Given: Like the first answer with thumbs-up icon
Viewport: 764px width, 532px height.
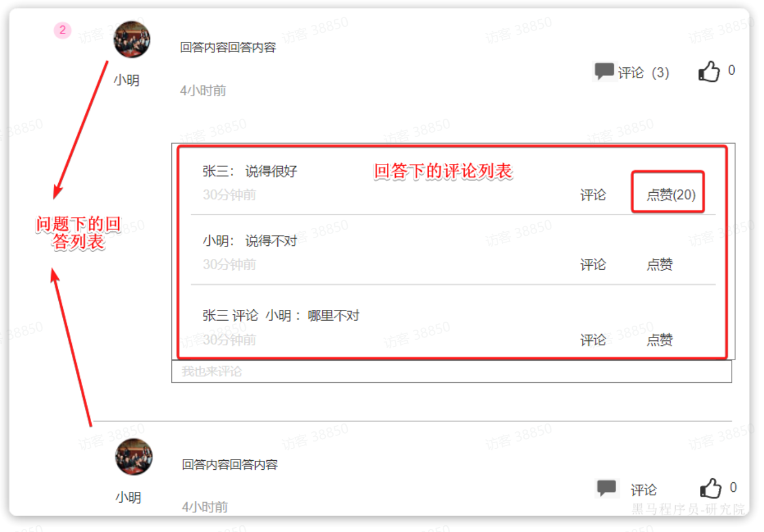Looking at the screenshot, I should [709, 71].
